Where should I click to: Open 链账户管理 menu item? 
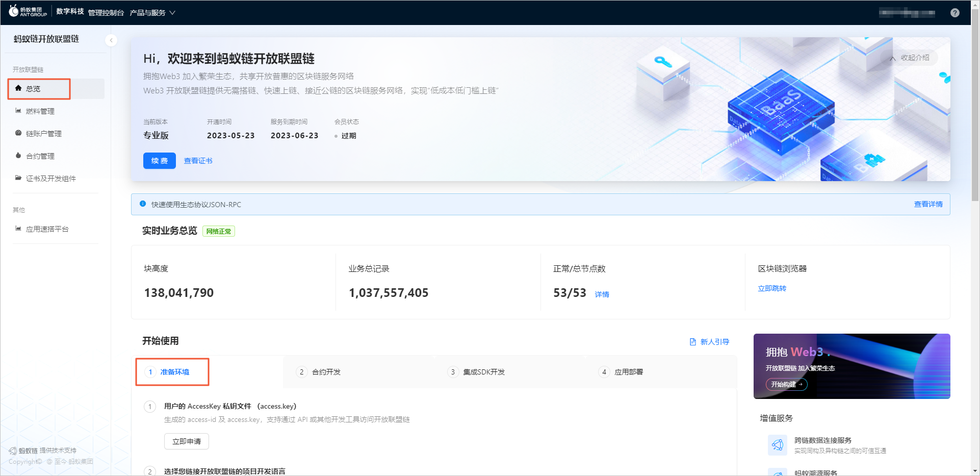56,134
